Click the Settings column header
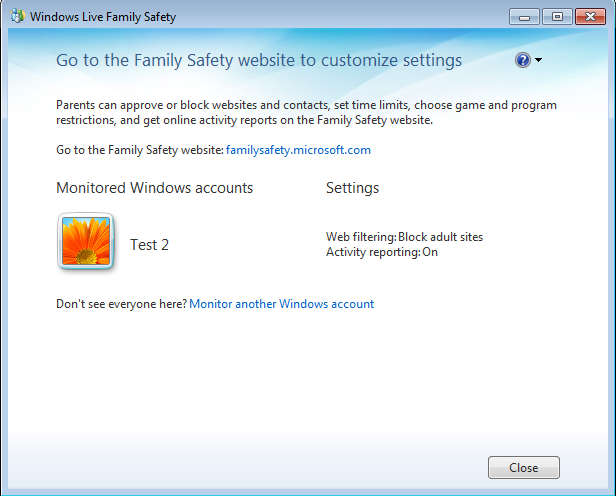 click(x=352, y=187)
